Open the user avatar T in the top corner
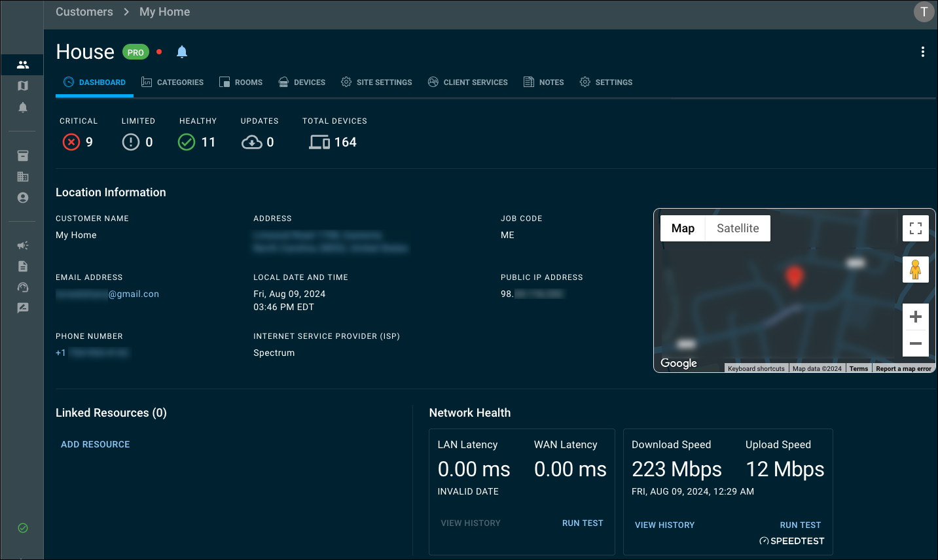 [924, 12]
